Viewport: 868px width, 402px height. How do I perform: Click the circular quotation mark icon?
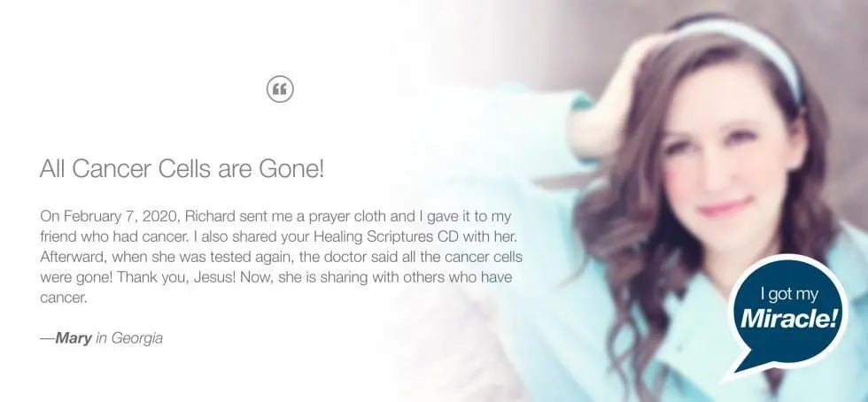280,89
